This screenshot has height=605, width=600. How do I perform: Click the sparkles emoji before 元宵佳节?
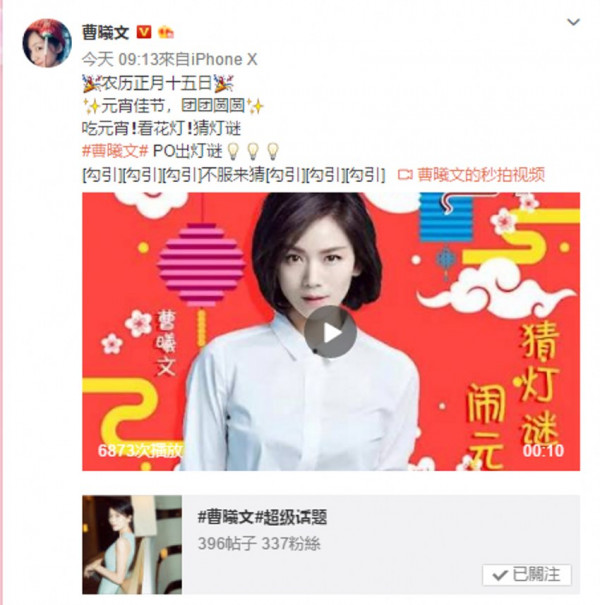91,106
